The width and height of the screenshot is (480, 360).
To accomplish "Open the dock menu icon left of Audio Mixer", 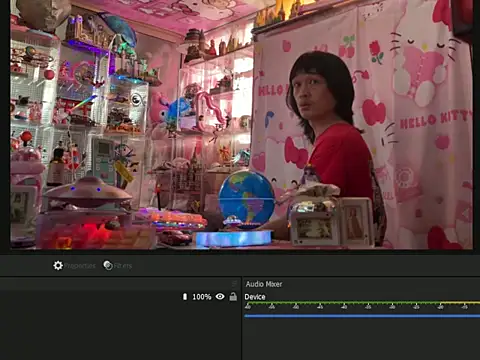I will (234, 284).
